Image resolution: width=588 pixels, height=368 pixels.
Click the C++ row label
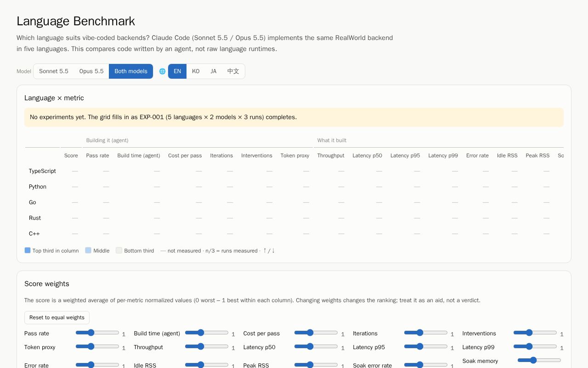pyautogui.click(x=34, y=234)
